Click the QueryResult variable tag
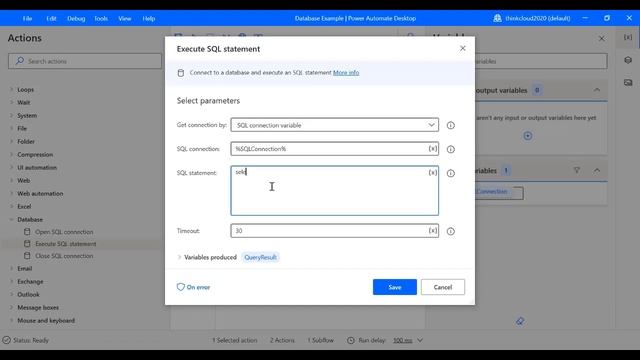Image resolution: width=640 pixels, height=360 pixels. [x=260, y=257]
